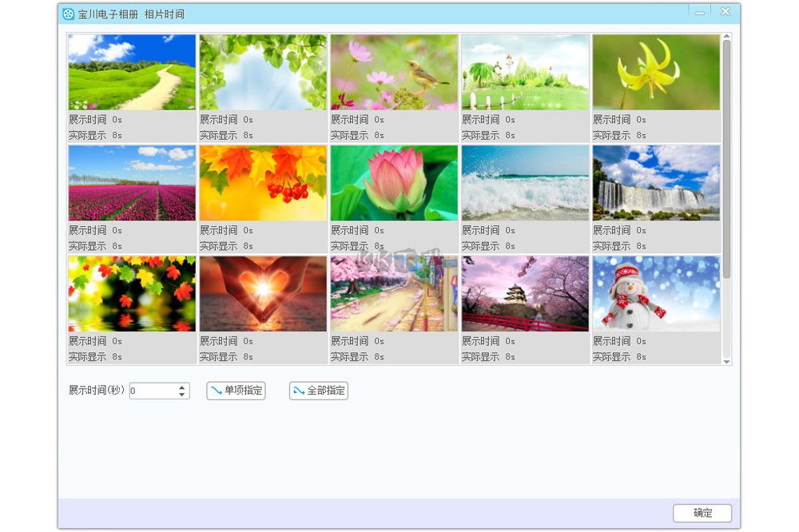Select the pink lotus flower photo
The width and height of the screenshot is (799, 532).
[394, 182]
